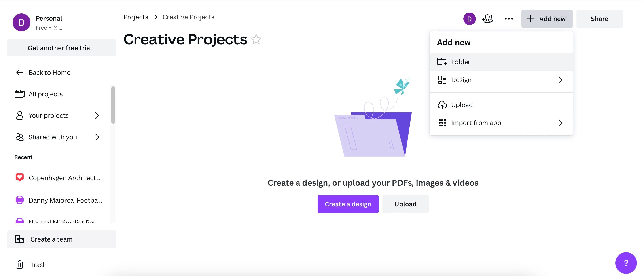Click the Create a design button
The height and width of the screenshot is (276, 644).
348,204
